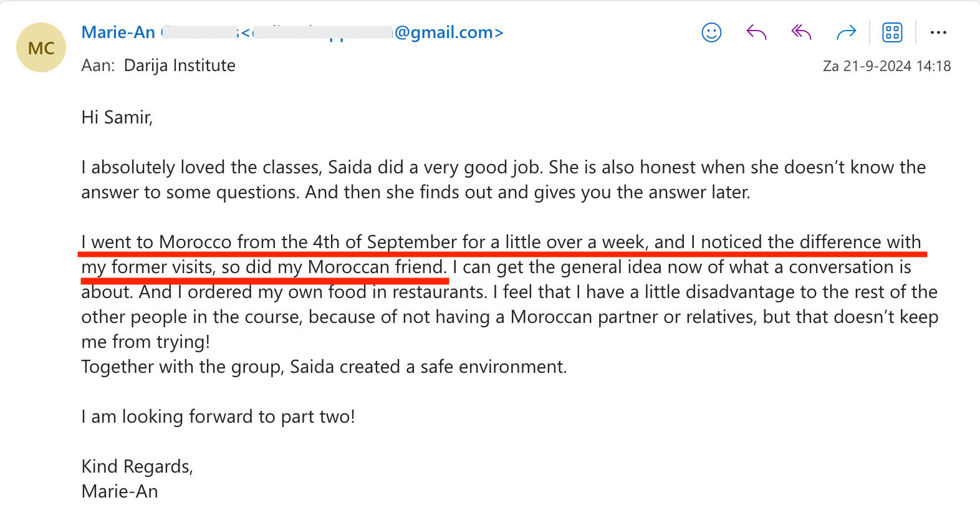Click the greeting 'Hi Samir,'
Image resolution: width=980 pixels, height=510 pixels.
coord(117,117)
